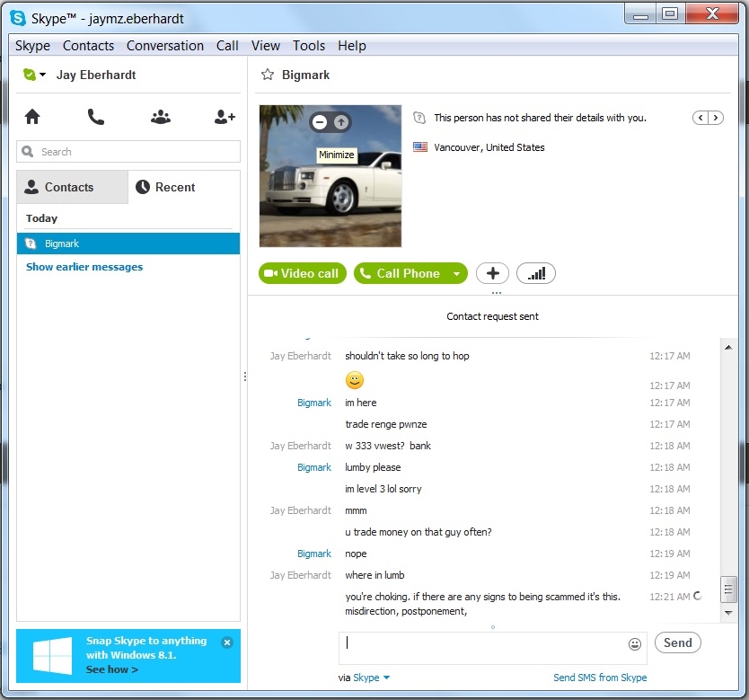Click the chat scrollbar down arrow
The height and width of the screenshot is (700, 749).
(x=728, y=612)
